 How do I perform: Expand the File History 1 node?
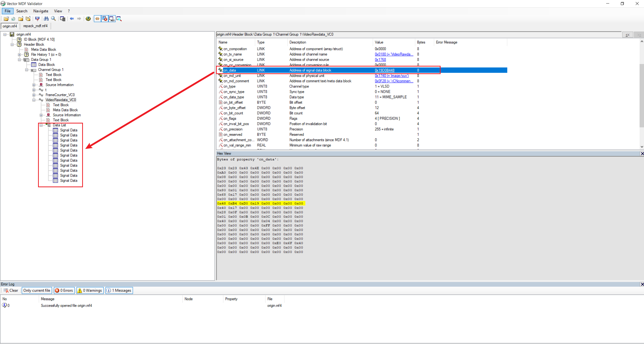tap(20, 55)
